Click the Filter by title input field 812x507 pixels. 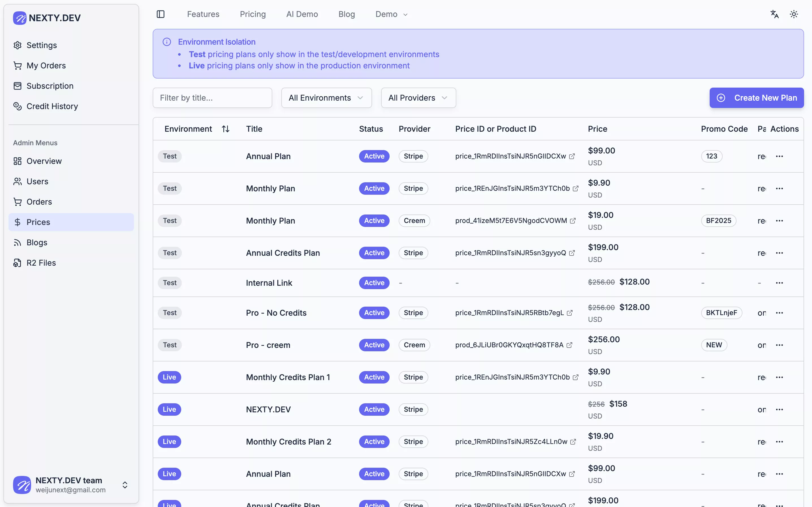212,97
